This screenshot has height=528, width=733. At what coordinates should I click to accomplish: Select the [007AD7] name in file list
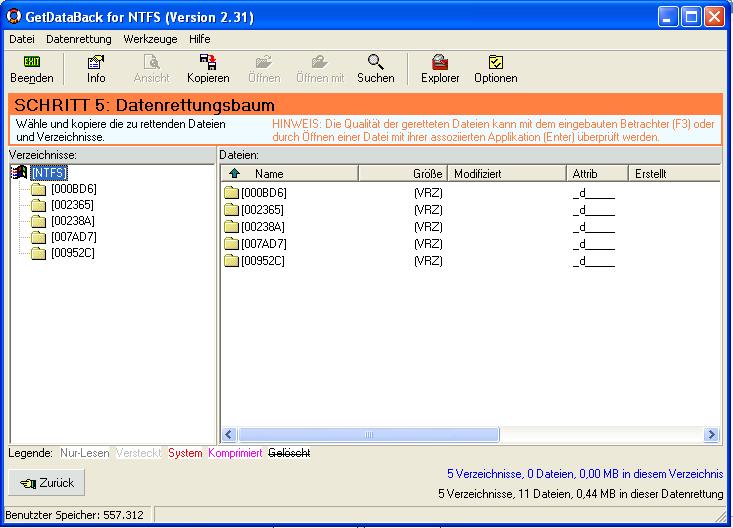coord(264,244)
